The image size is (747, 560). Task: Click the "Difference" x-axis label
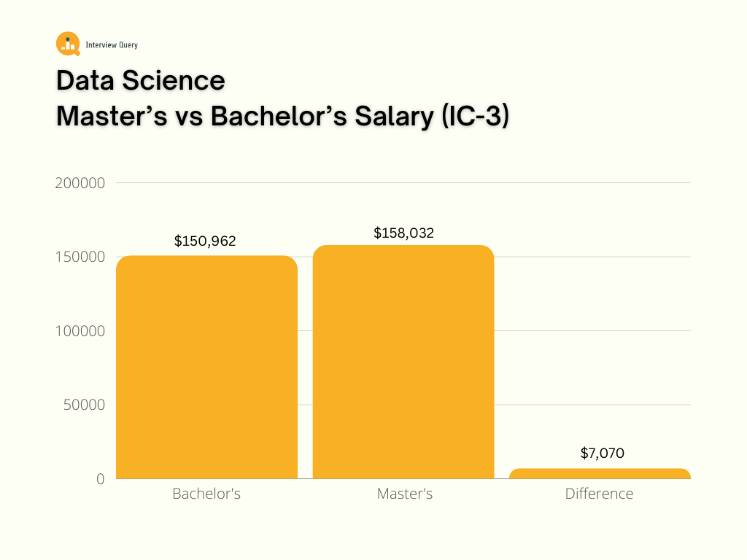point(599,494)
